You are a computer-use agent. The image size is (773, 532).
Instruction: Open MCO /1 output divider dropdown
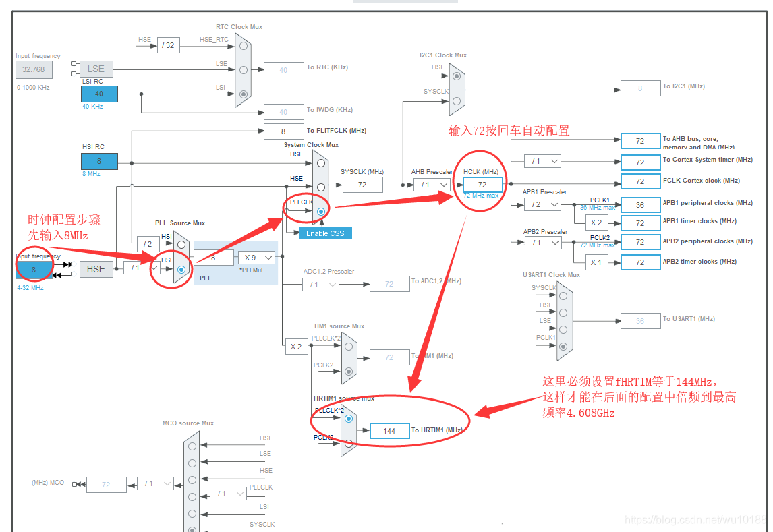click(155, 483)
